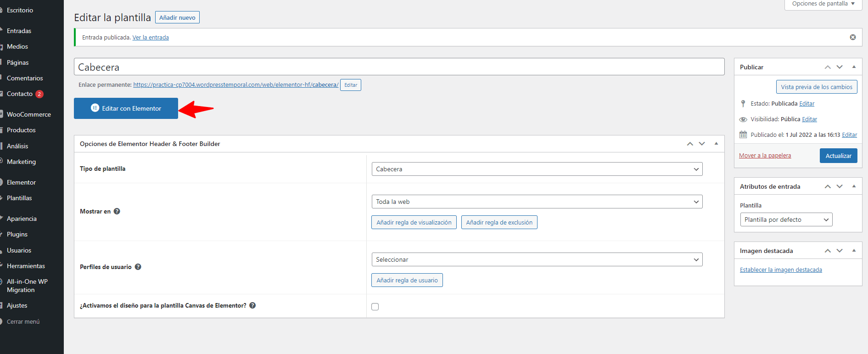Move Imagen destacada panel down

[840, 251]
